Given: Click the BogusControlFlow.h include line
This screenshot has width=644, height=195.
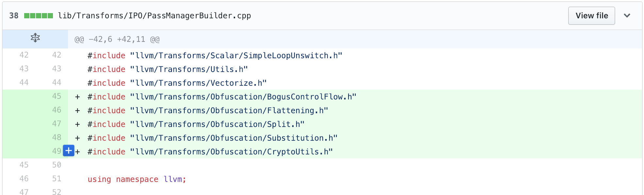Looking at the screenshot, I should click(222, 97).
